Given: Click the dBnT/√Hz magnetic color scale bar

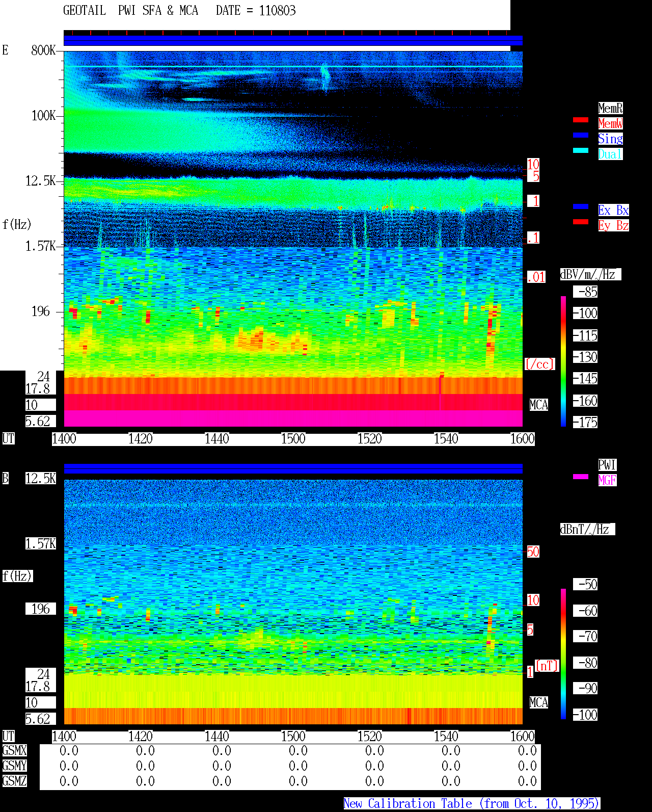Looking at the screenshot, I should [x=563, y=654].
